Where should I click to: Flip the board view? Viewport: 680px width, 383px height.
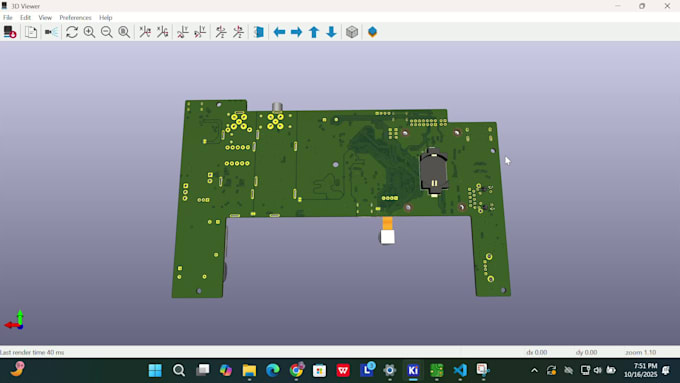tap(258, 32)
